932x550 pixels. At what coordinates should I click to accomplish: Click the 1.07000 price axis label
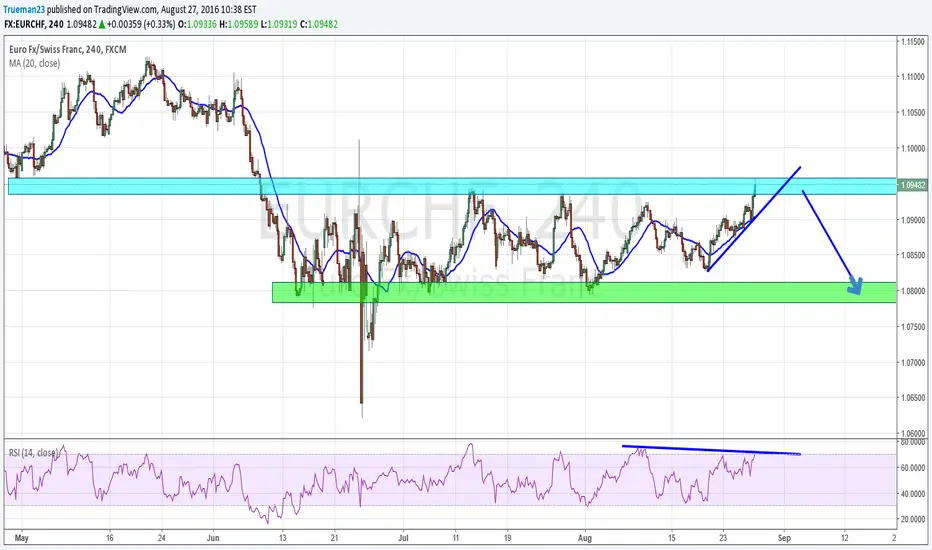tap(912, 362)
